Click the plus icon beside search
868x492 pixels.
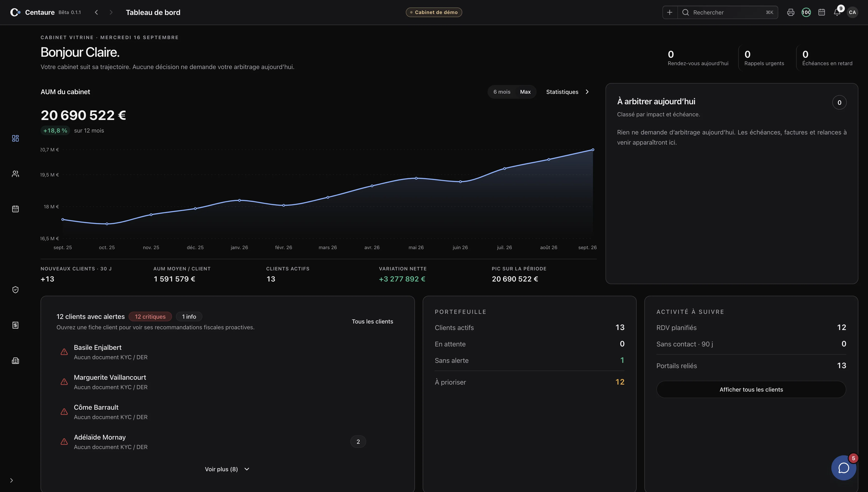pyautogui.click(x=670, y=12)
